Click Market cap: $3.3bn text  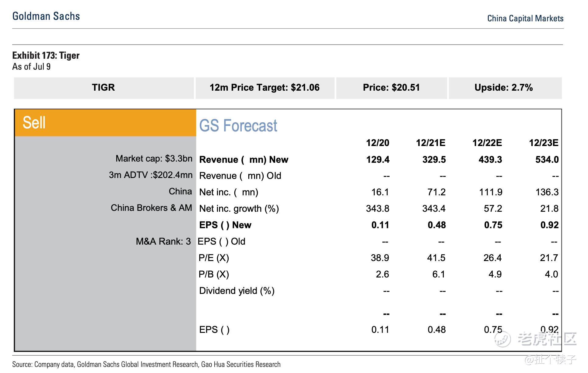(x=154, y=159)
